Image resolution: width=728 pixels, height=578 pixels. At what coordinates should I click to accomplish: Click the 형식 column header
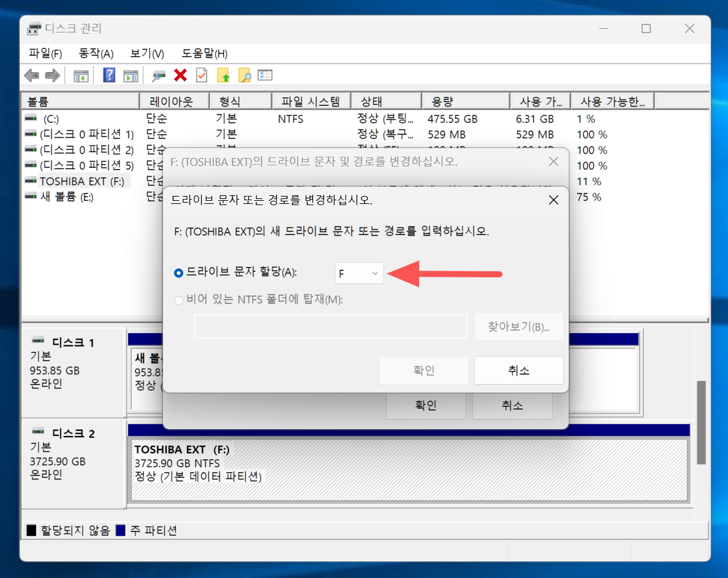coord(240,101)
